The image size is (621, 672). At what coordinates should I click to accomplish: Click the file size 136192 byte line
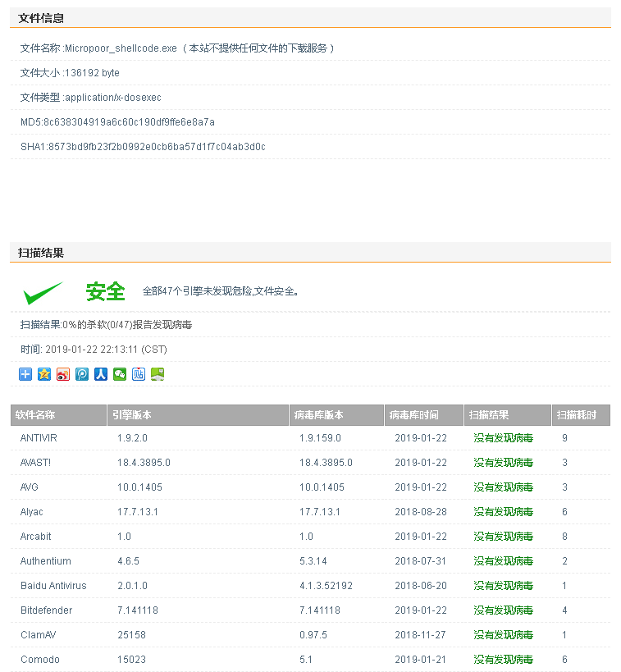70,73
